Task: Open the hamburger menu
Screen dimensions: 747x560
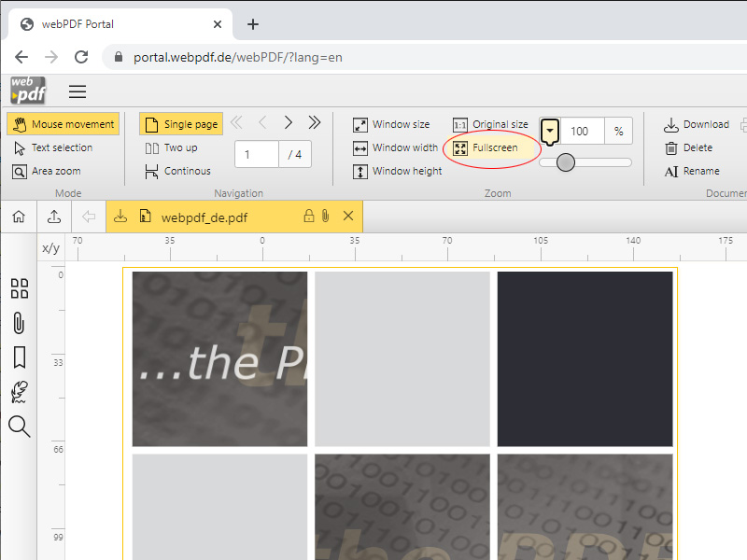Action: click(78, 91)
